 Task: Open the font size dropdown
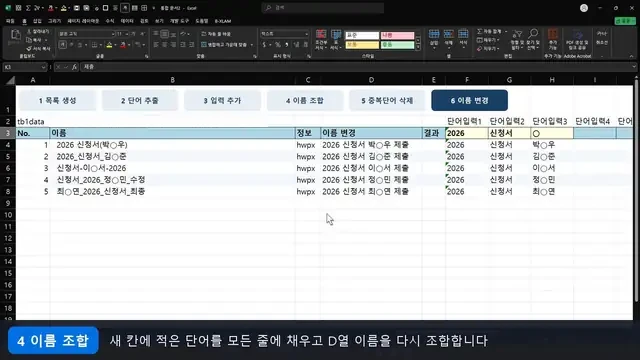tap(126, 34)
